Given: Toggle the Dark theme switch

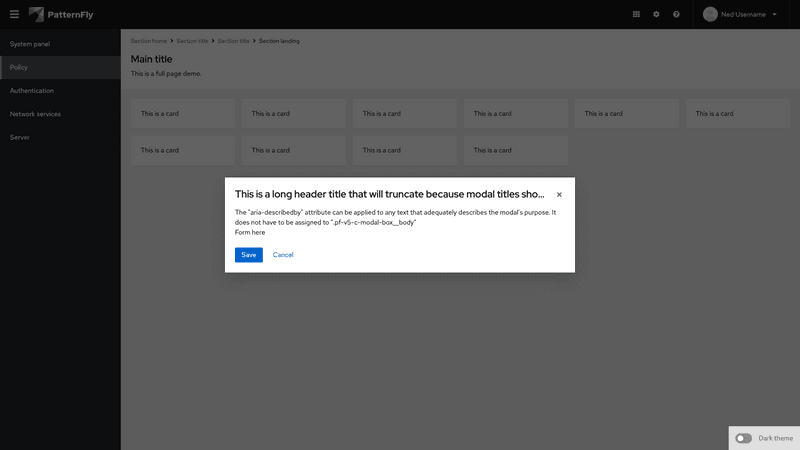Looking at the screenshot, I should coord(743,438).
